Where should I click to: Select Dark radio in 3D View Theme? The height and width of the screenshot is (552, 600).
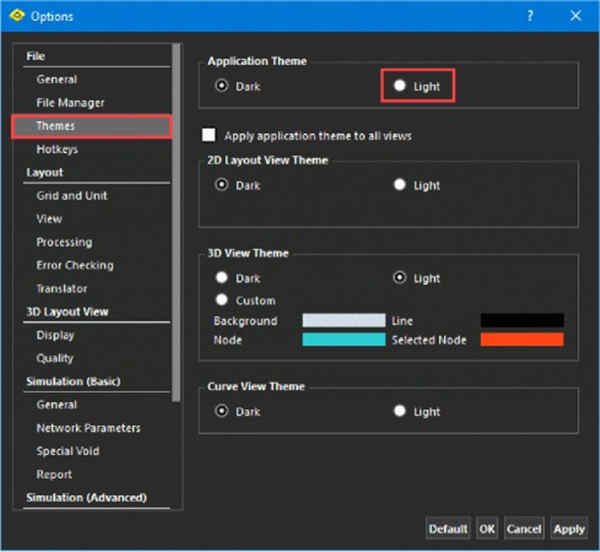click(x=222, y=277)
